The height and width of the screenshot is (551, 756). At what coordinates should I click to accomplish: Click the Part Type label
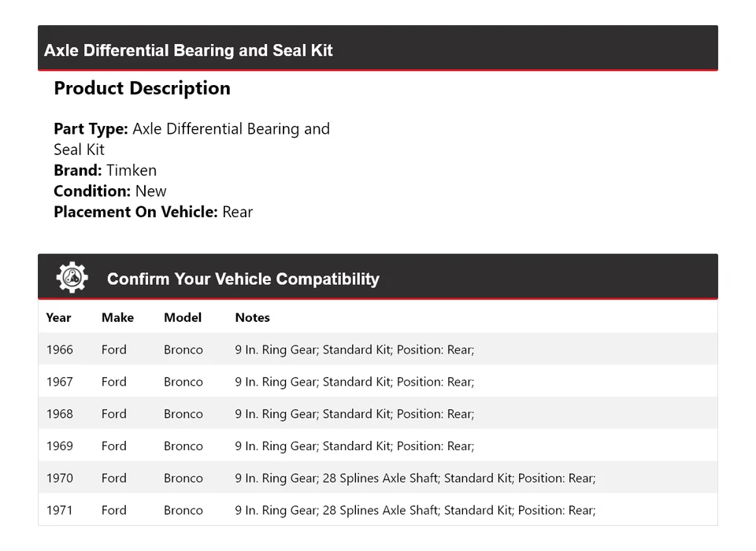pyautogui.click(x=91, y=129)
